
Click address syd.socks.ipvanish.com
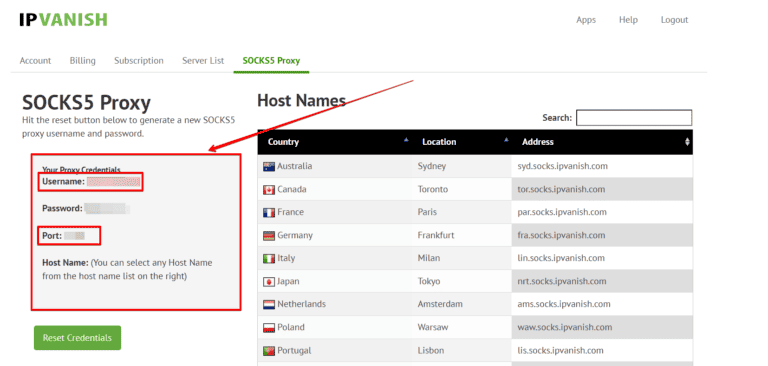point(562,166)
